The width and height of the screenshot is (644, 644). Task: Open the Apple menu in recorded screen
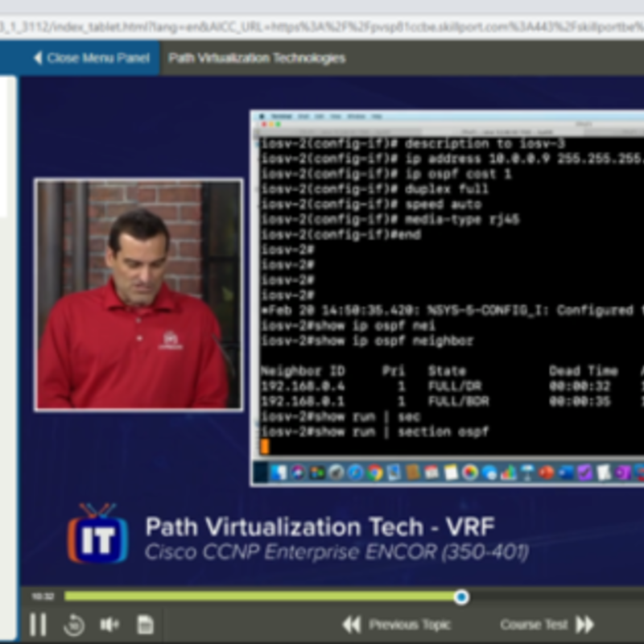point(262,116)
